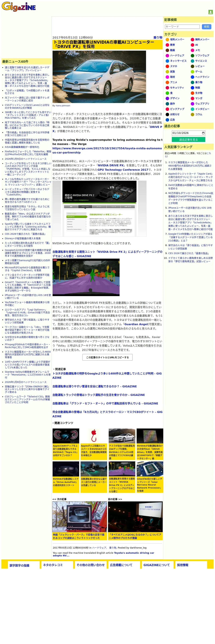Open GPU Technology Conference 2017 link
215x644 pixels.
pyautogui.click(x=123, y=170)
